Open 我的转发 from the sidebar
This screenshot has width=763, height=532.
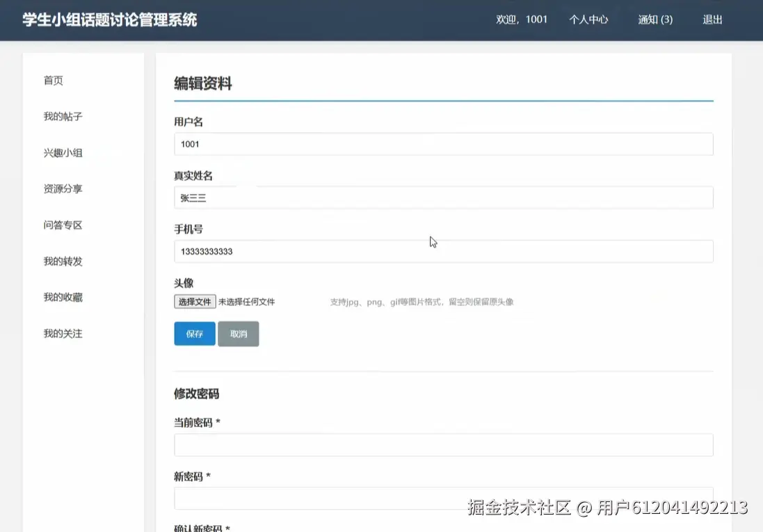click(62, 261)
